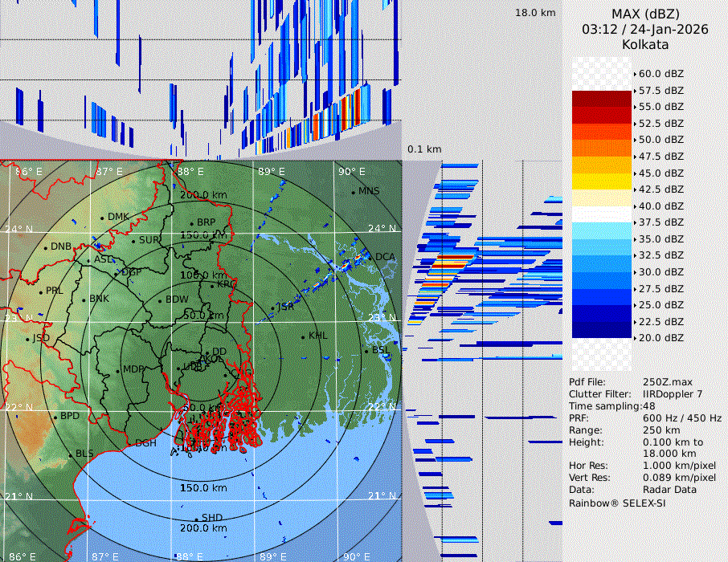The image size is (728, 562).
Task: Select the MDP station dot
Action: [117, 370]
